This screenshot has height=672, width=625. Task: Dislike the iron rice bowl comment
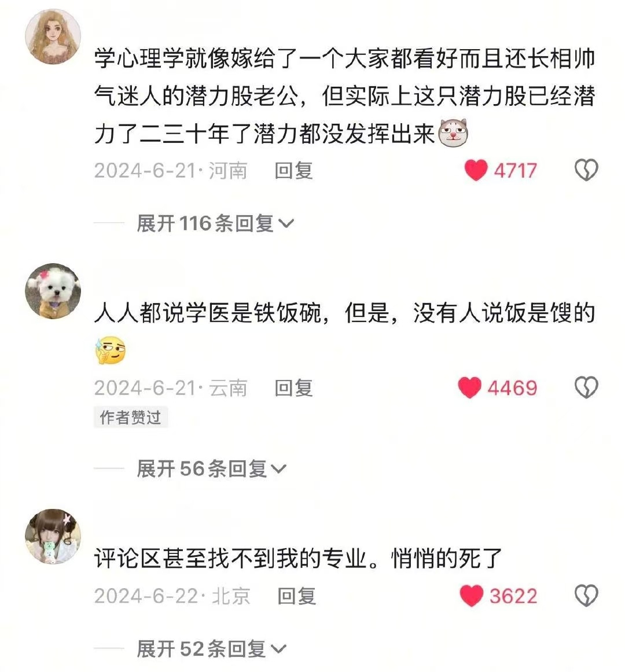(x=586, y=387)
